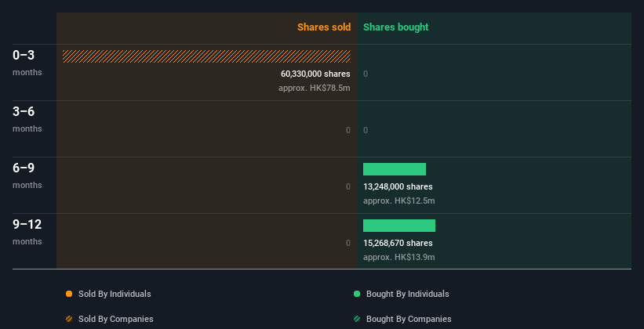Click the approx. HK$78.5m text
The height and width of the screenshot is (329, 644).
[315, 89]
